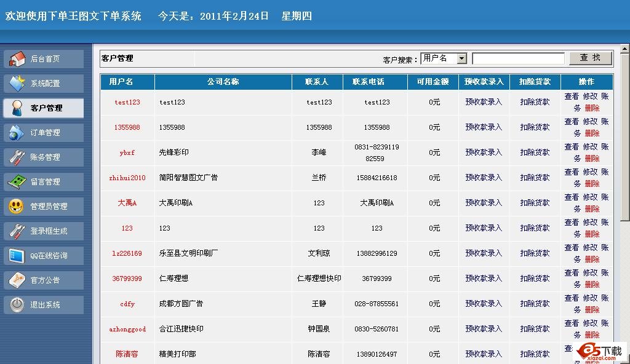Click 查看 for the zhihui2010 row
This screenshot has height=364, width=630.
point(572,172)
